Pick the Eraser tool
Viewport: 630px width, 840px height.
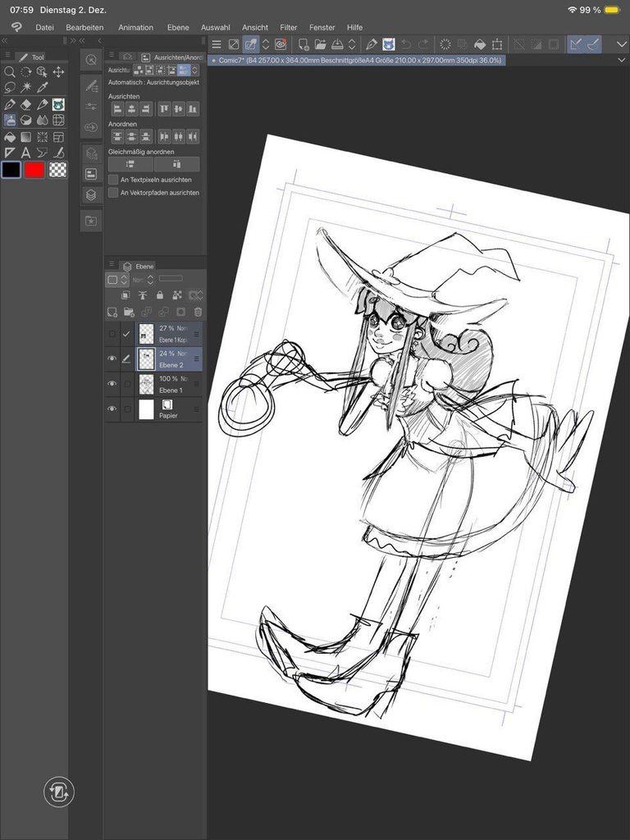tap(26, 104)
